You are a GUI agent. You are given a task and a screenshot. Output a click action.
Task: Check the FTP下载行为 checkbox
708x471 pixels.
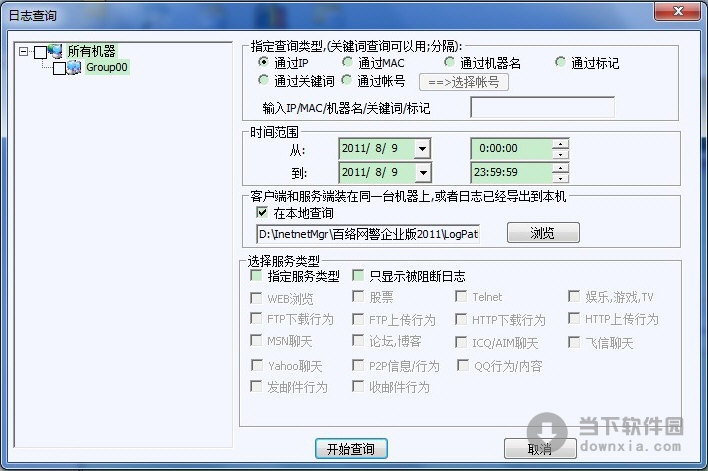[x=256, y=318]
